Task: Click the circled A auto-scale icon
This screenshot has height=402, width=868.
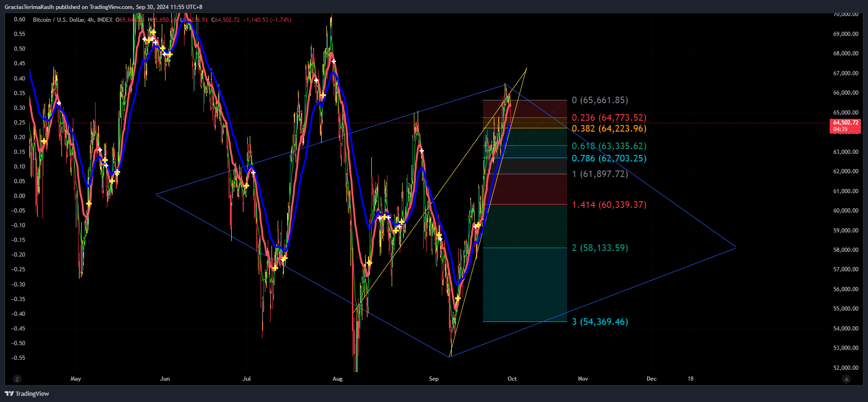Action: (x=846, y=379)
